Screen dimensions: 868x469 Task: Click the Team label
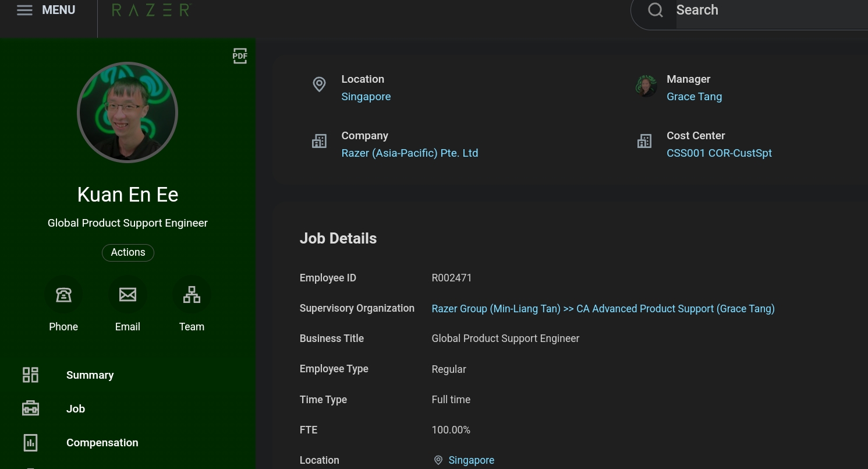(x=192, y=327)
